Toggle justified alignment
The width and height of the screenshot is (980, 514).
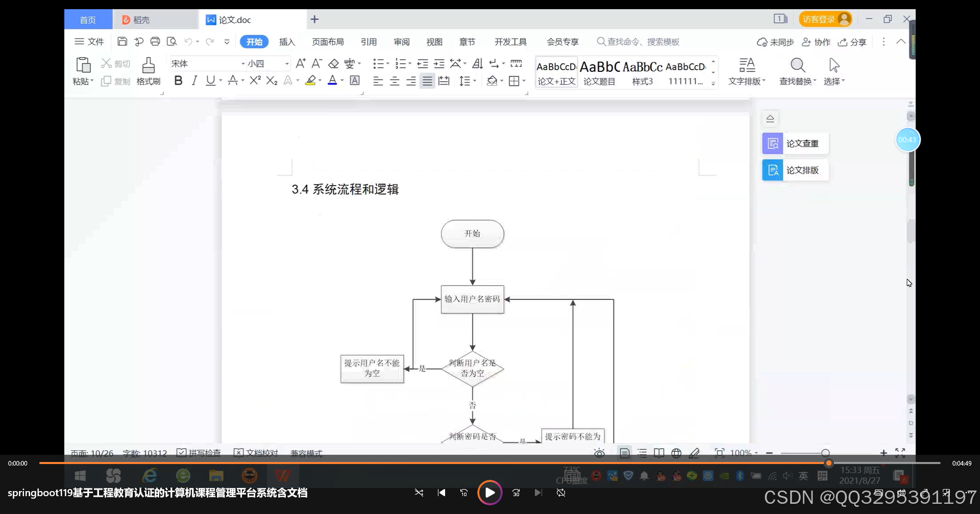point(427,81)
